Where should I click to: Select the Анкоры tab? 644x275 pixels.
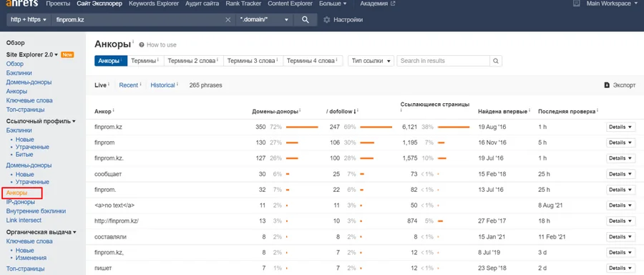click(111, 61)
